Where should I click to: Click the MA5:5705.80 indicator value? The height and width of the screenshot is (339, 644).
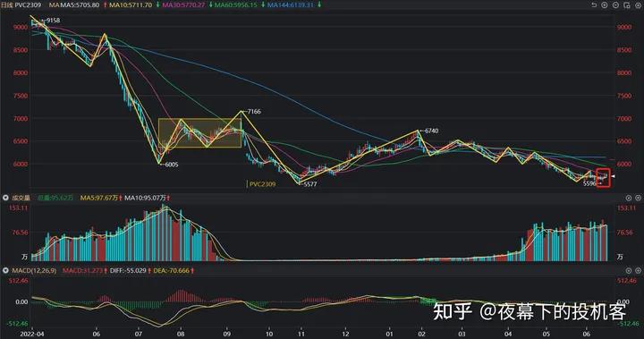(80, 5)
